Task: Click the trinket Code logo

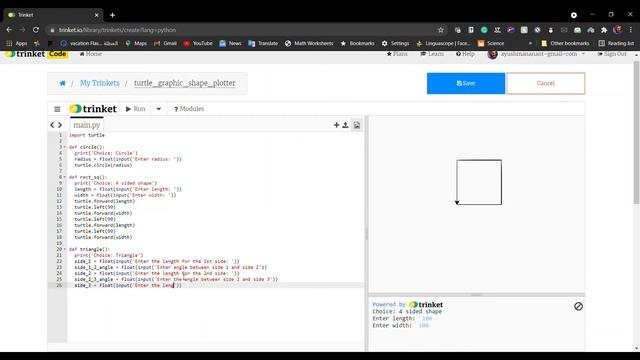Action: tap(36, 54)
